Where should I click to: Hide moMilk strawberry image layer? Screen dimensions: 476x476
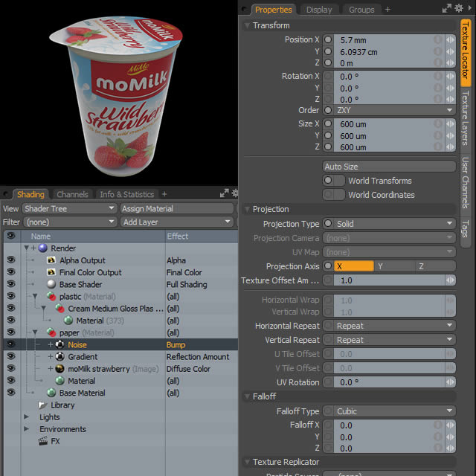(11, 369)
